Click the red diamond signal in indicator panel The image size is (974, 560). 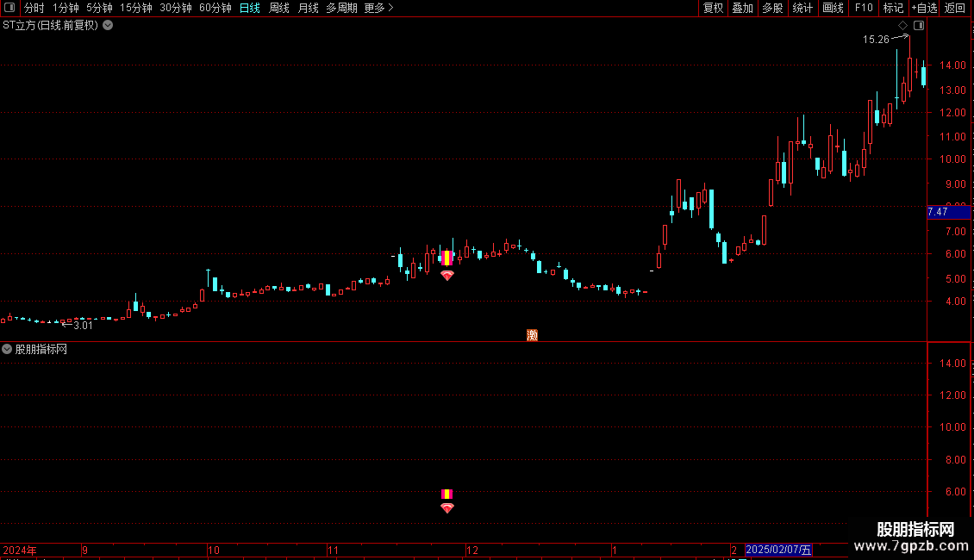point(447,507)
